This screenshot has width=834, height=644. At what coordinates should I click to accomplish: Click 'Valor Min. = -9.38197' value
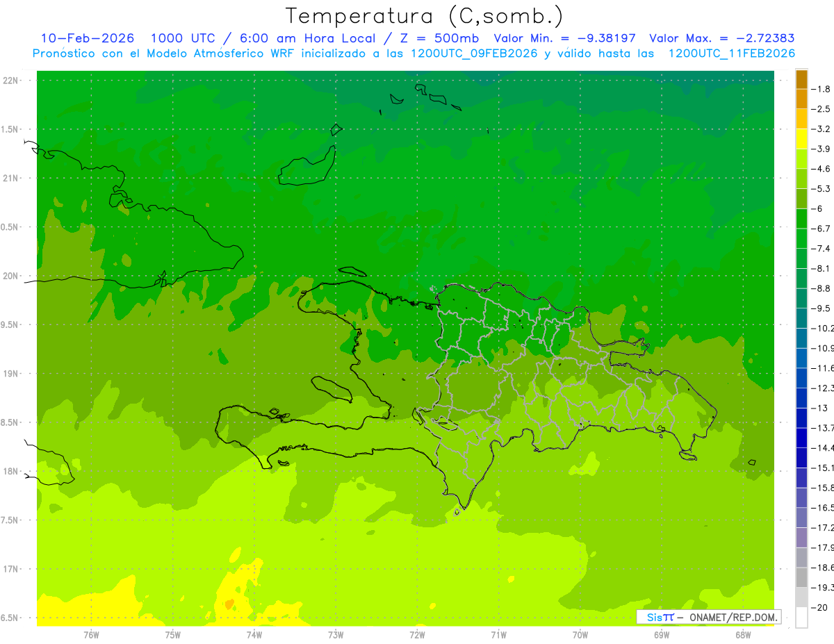tap(564, 38)
